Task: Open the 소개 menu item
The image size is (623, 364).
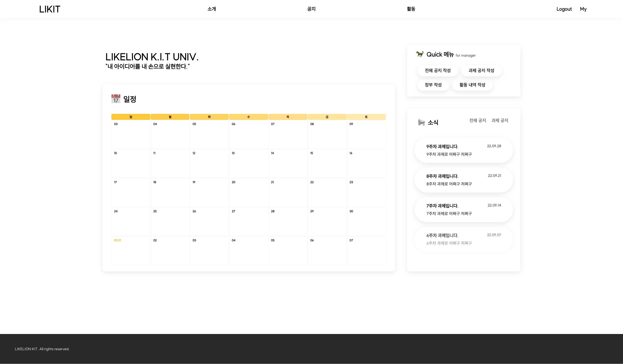Action: (212, 9)
